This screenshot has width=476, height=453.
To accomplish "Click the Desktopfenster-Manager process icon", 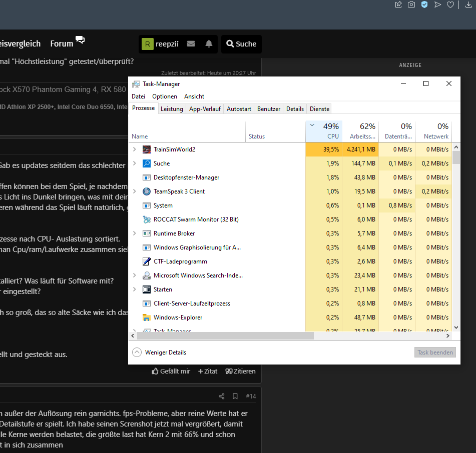I will [x=147, y=177].
